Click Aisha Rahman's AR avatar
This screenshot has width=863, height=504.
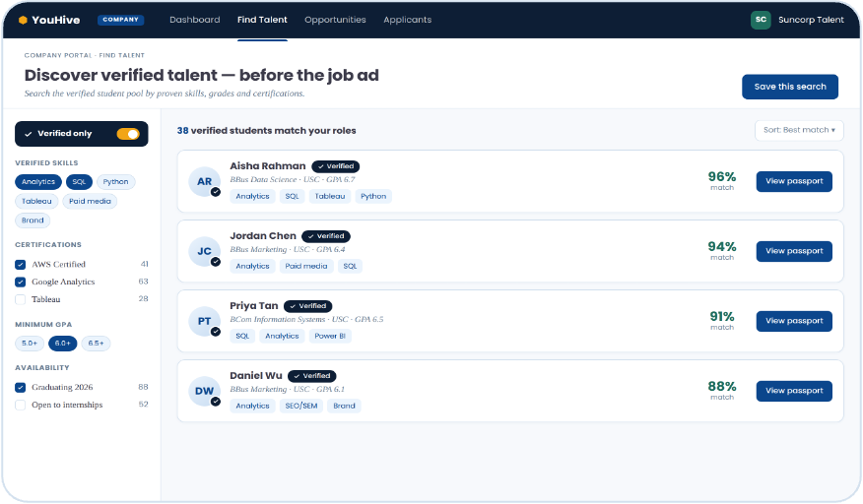pyautogui.click(x=204, y=181)
